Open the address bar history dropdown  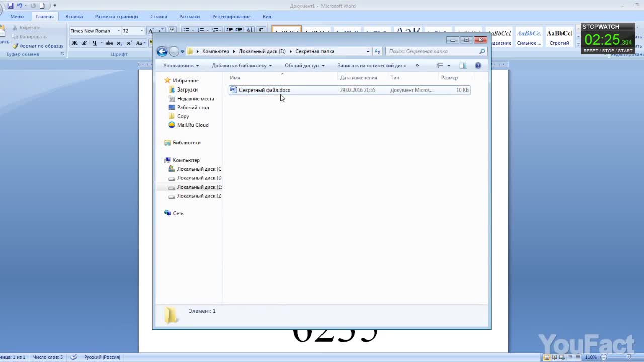click(x=368, y=51)
